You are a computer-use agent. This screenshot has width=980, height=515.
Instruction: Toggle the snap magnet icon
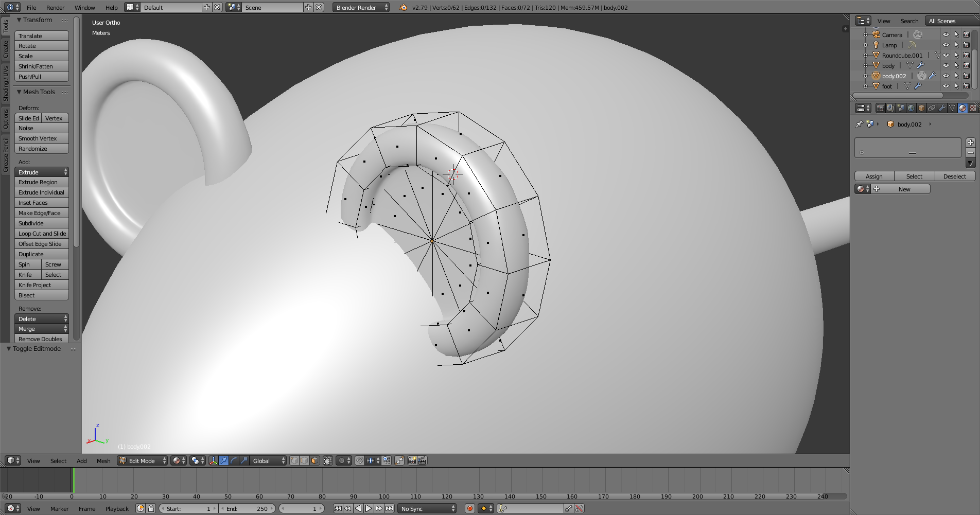(359, 461)
